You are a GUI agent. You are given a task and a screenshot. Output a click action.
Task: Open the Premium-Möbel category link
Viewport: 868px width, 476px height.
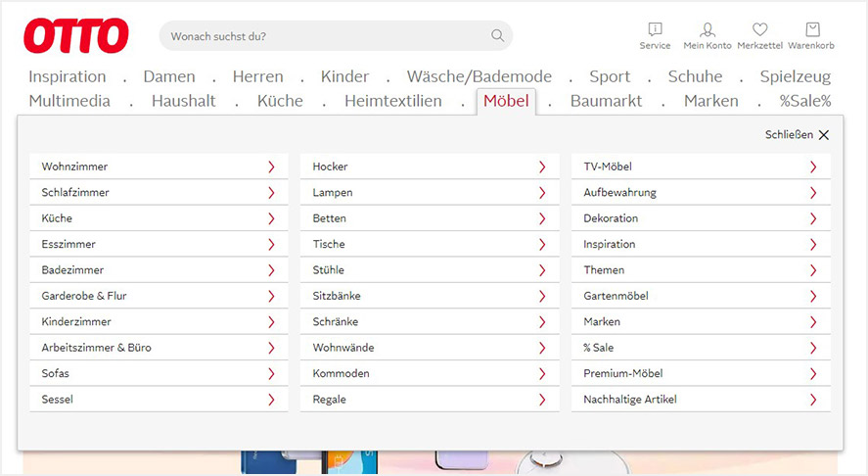(x=701, y=373)
